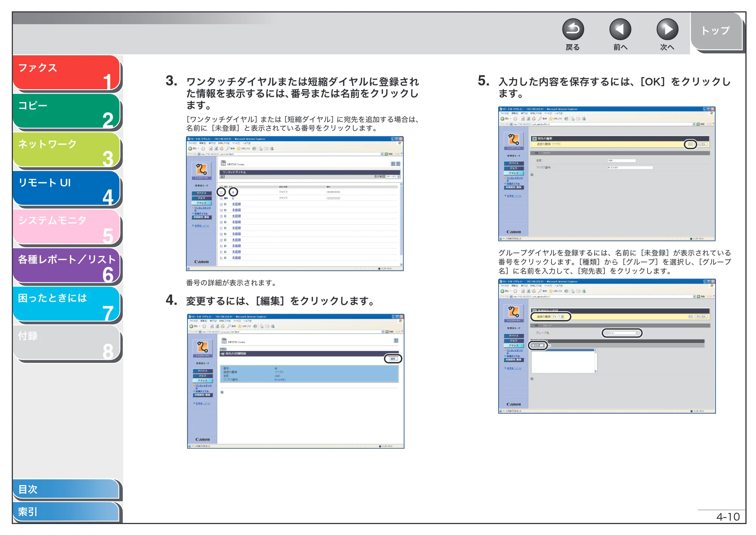Open chapter 1 ファクス tab
The height and width of the screenshot is (535, 756).
67,73
